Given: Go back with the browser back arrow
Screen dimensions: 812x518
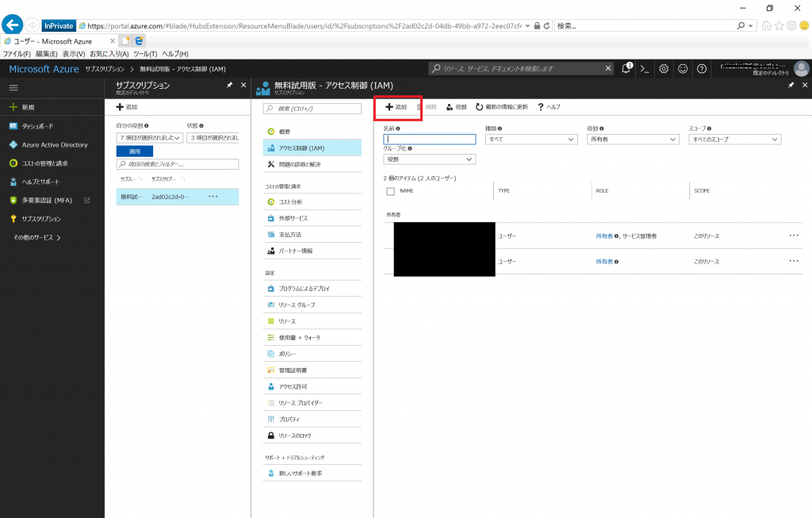Looking at the screenshot, I should pyautogui.click(x=13, y=25).
